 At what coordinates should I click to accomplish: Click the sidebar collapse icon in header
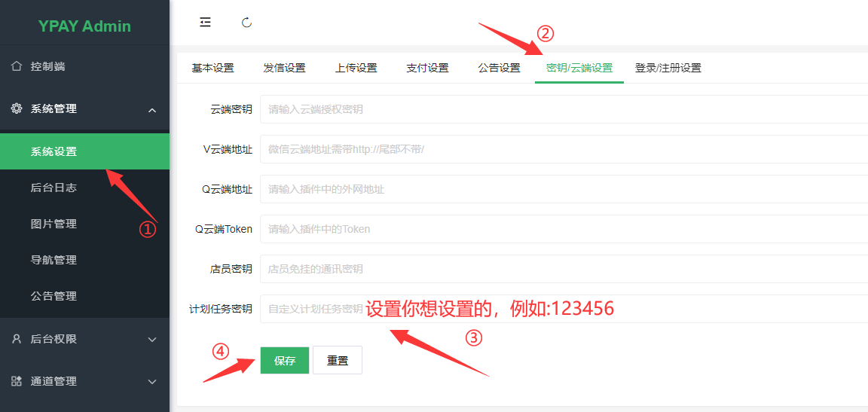(205, 23)
